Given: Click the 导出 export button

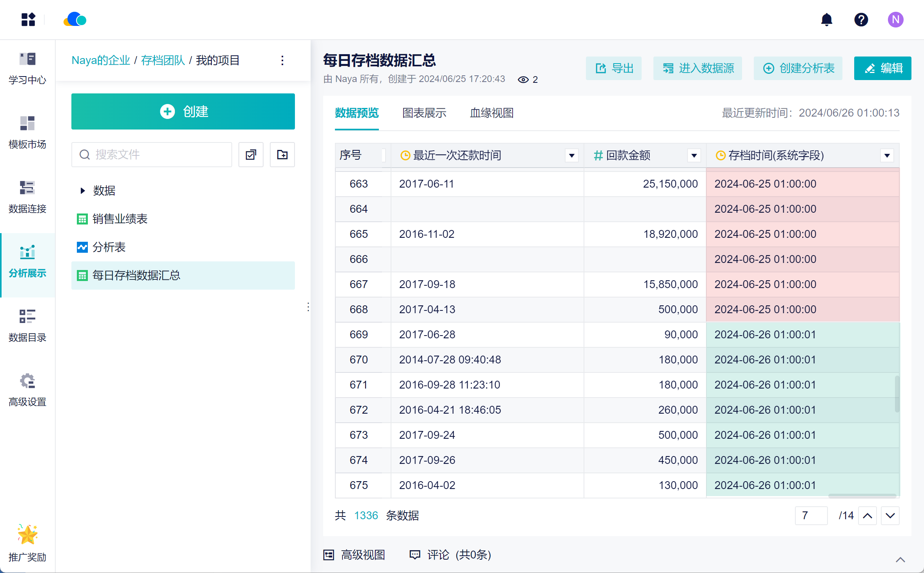Looking at the screenshot, I should point(614,68).
